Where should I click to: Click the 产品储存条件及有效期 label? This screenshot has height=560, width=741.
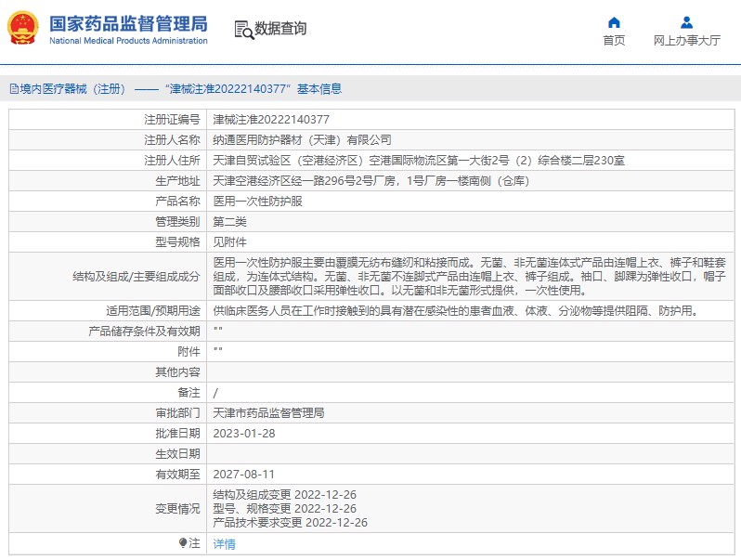pyautogui.click(x=144, y=332)
